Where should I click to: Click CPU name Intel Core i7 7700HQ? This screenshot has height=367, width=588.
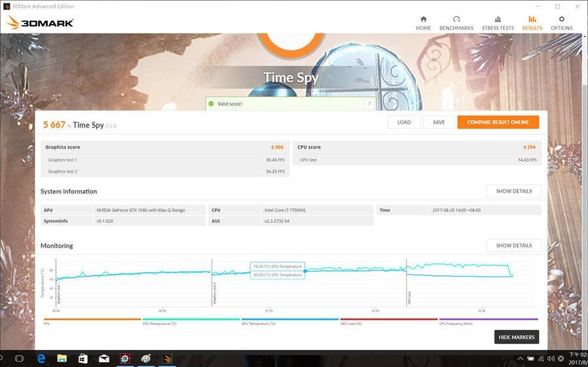tap(285, 211)
